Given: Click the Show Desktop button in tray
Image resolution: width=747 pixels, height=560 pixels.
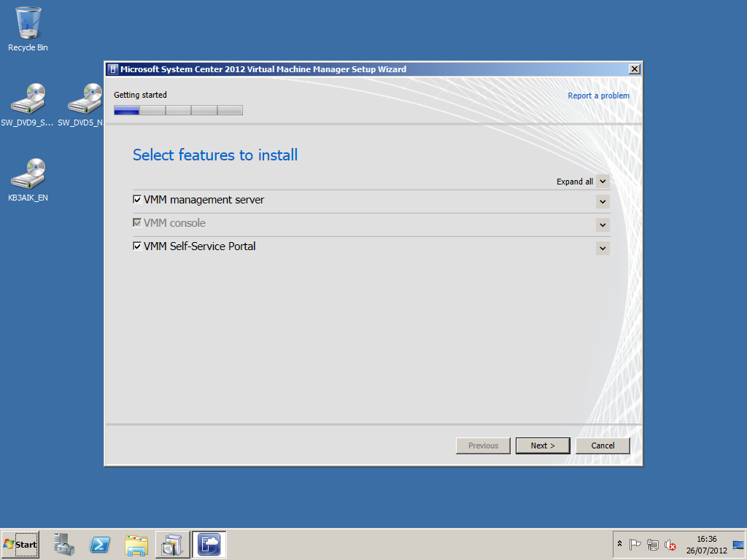Looking at the screenshot, I should tap(738, 544).
